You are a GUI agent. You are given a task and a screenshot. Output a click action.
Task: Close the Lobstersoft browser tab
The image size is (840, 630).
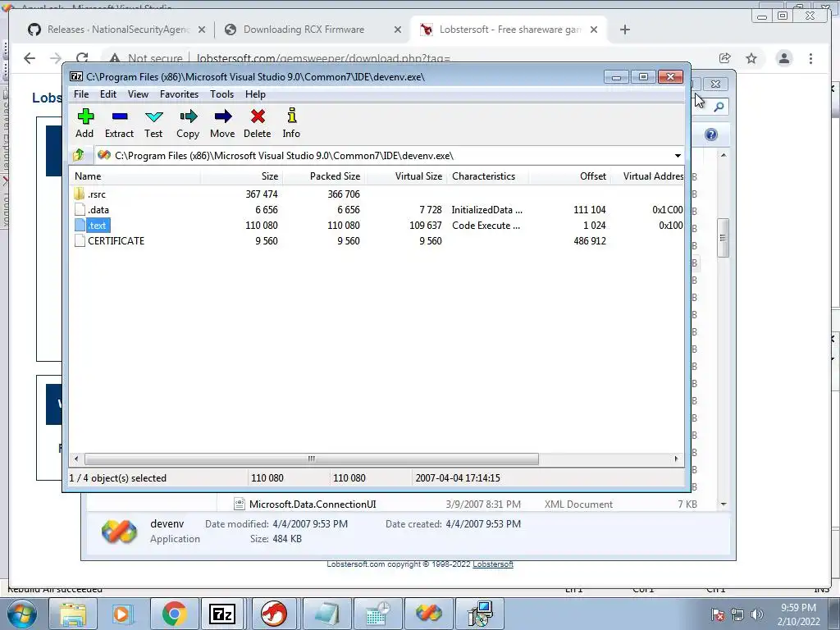[x=594, y=30]
